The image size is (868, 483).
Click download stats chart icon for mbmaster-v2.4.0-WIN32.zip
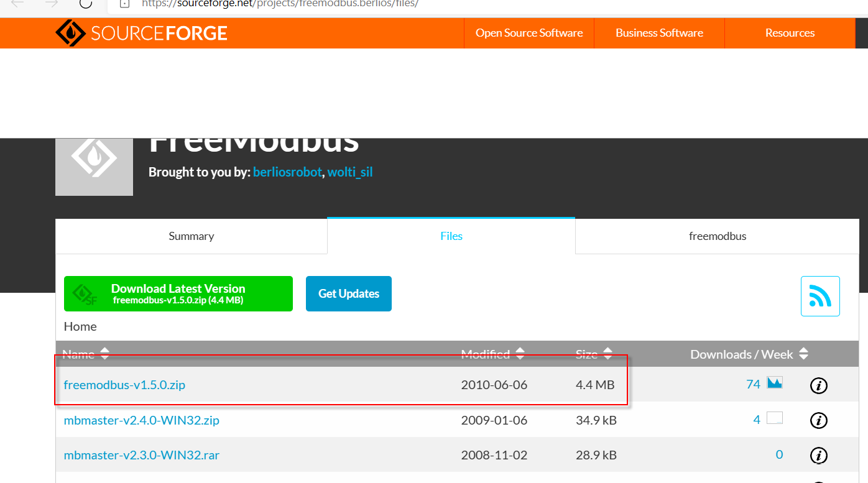(x=775, y=418)
